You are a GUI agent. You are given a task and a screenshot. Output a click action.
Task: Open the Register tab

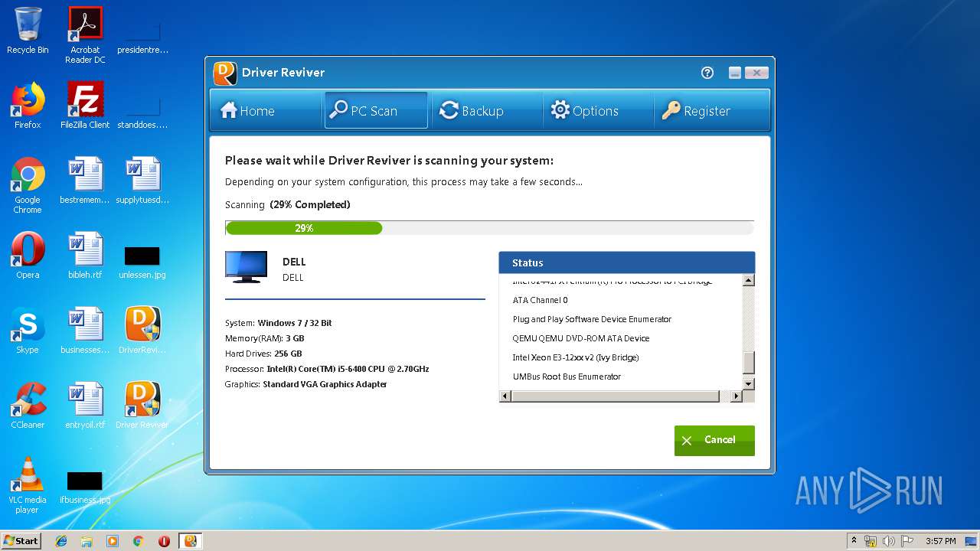coord(710,111)
